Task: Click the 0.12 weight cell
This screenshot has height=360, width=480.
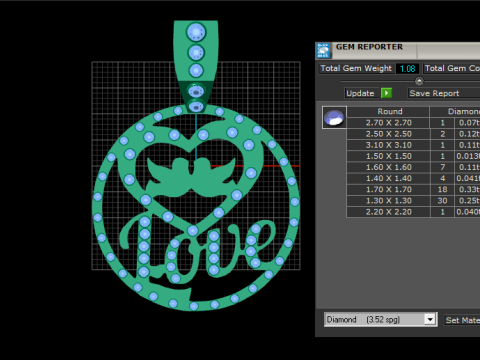Action: pyautogui.click(x=468, y=134)
